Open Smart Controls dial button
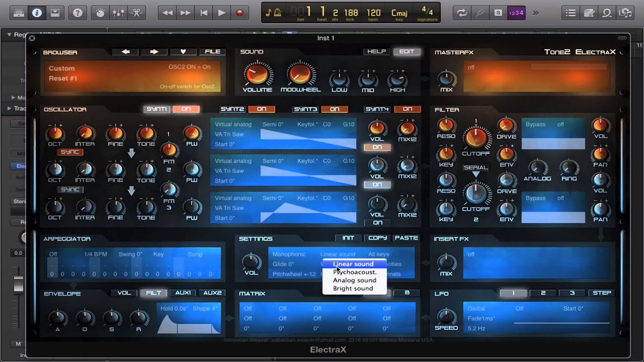Image resolution: width=644 pixels, height=362 pixels. click(x=100, y=13)
